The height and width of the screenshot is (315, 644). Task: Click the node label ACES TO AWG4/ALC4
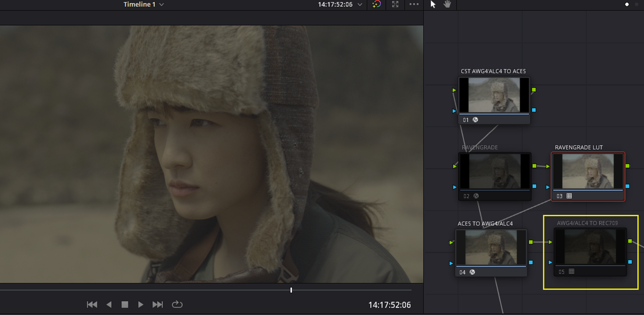(x=486, y=224)
